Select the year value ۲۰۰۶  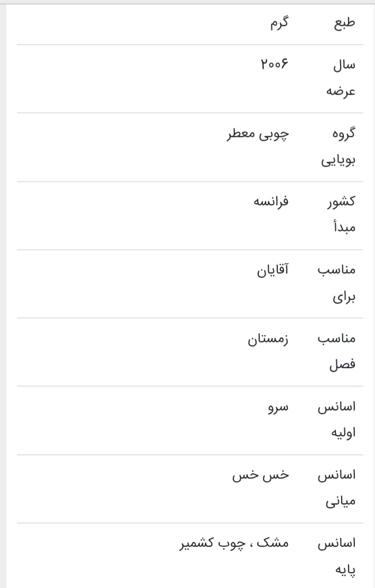pyautogui.click(x=275, y=65)
